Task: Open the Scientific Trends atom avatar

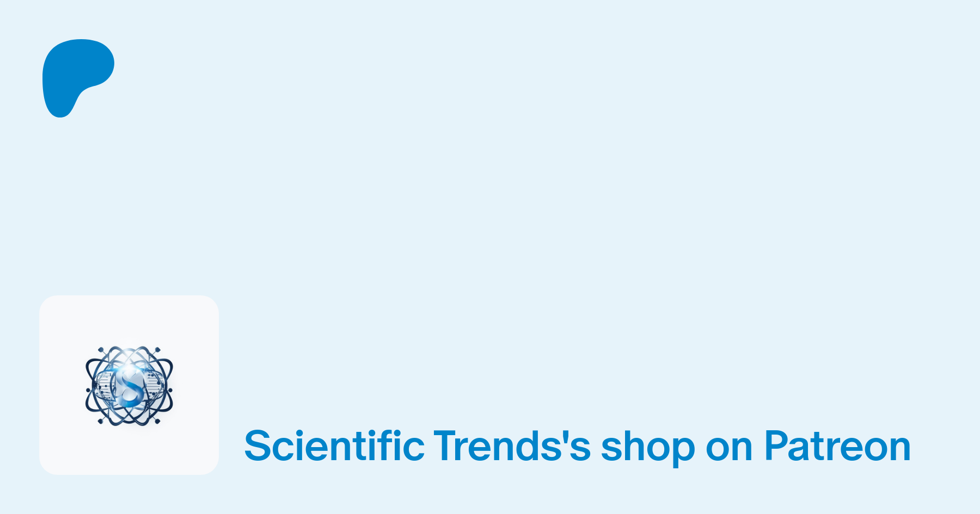Action: (x=129, y=386)
